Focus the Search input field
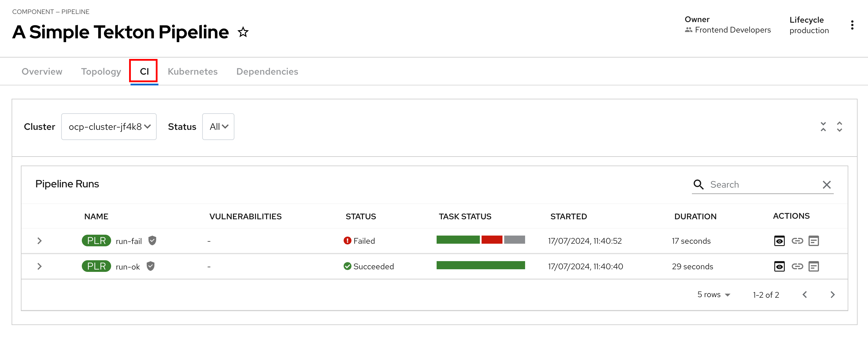 763,184
